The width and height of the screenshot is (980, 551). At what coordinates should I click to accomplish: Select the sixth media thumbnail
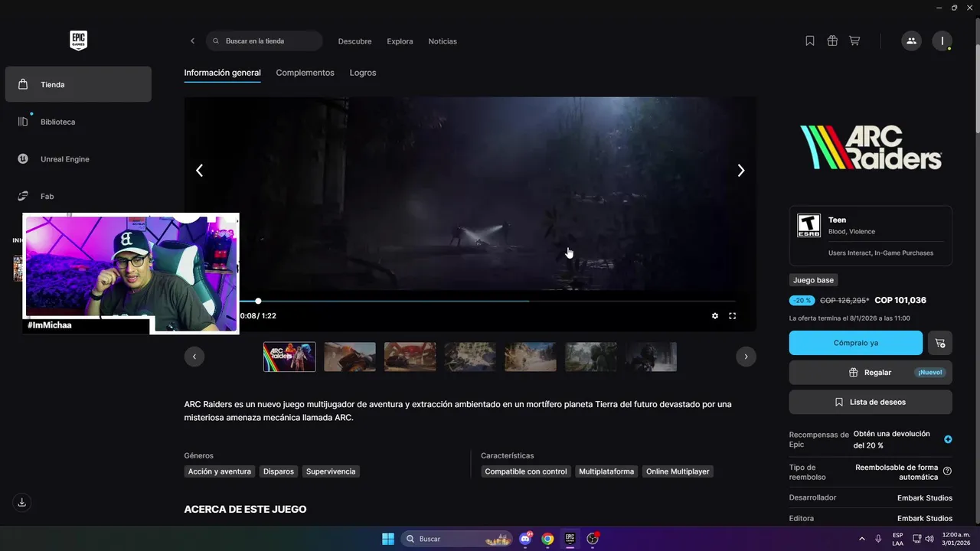(x=591, y=357)
